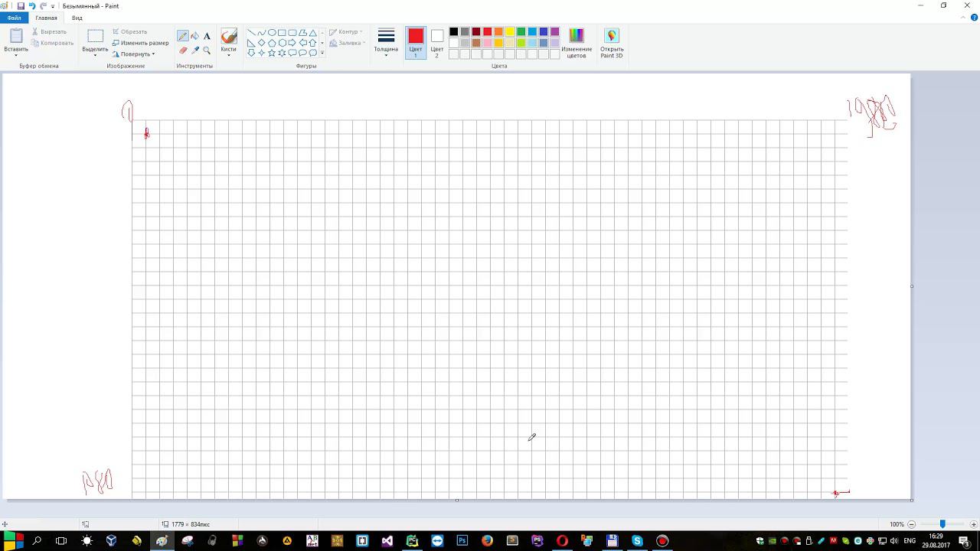Screen dimensions: 980x551
Task: Open the File (Файл) menu
Action: (15, 18)
